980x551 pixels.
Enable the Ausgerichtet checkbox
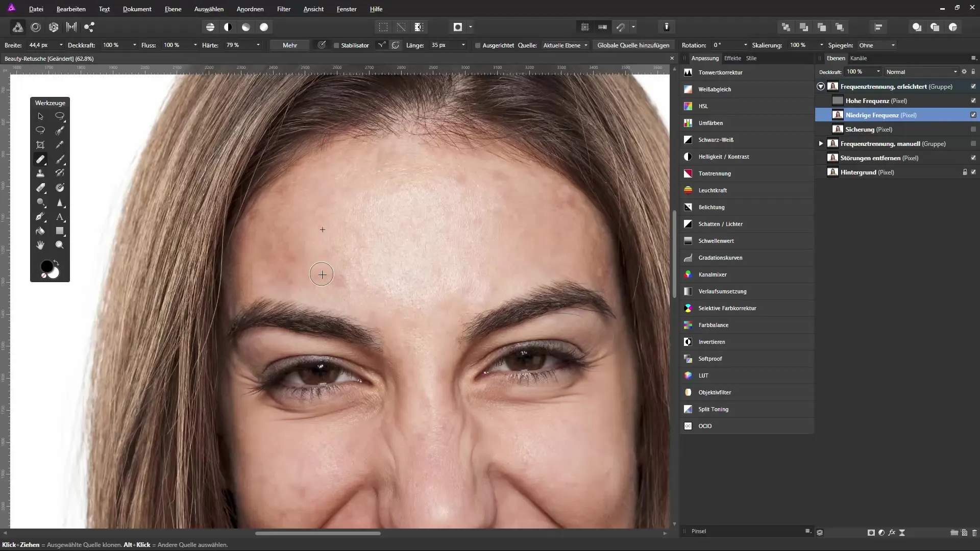point(478,45)
